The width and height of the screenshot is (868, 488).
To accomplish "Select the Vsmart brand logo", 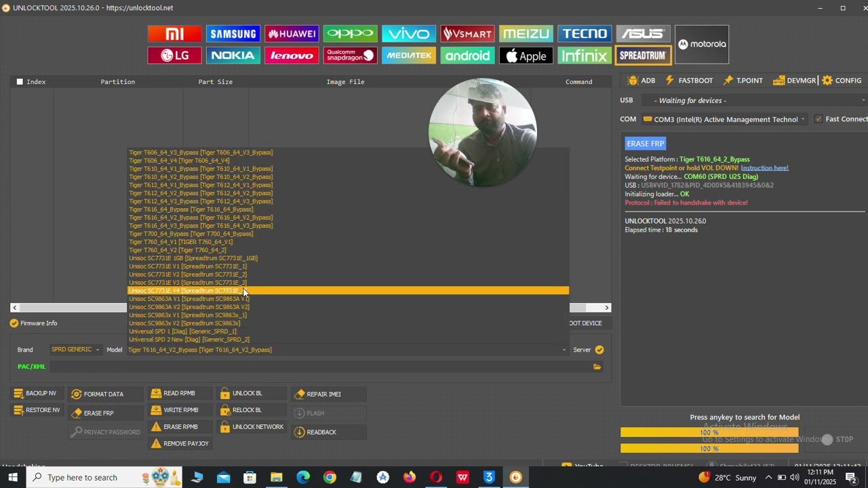I will (x=467, y=34).
